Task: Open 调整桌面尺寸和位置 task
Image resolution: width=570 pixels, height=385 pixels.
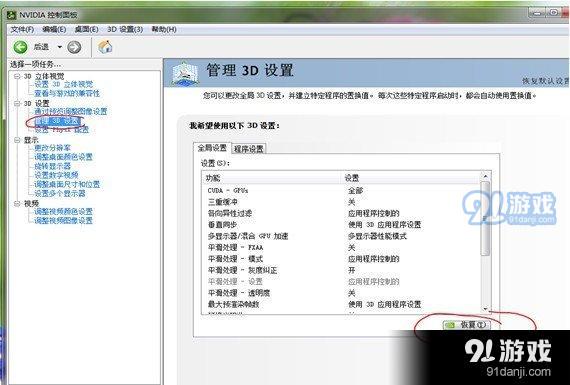Action: [x=67, y=184]
